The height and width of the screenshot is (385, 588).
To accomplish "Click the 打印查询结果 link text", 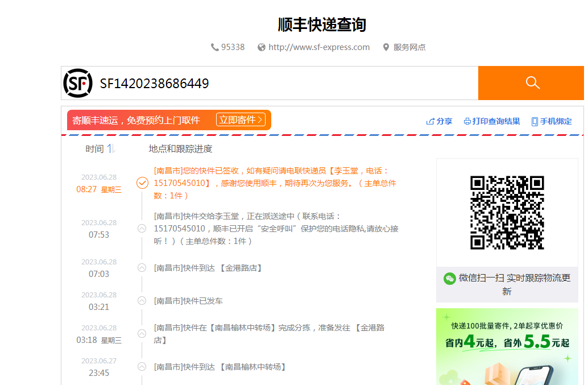I will pos(496,122).
